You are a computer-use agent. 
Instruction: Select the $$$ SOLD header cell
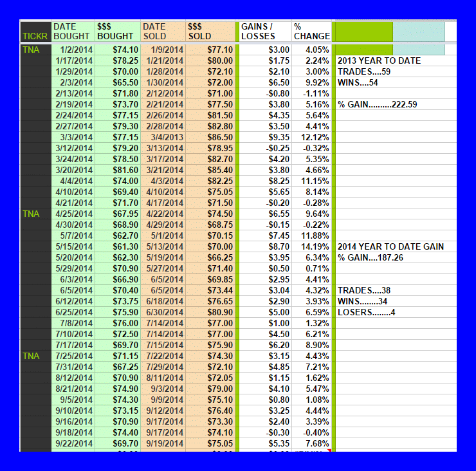210,32
